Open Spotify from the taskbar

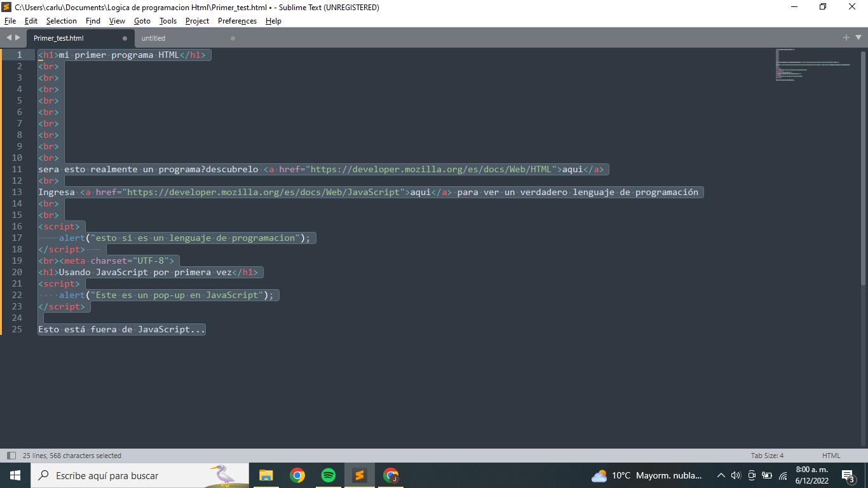[328, 475]
